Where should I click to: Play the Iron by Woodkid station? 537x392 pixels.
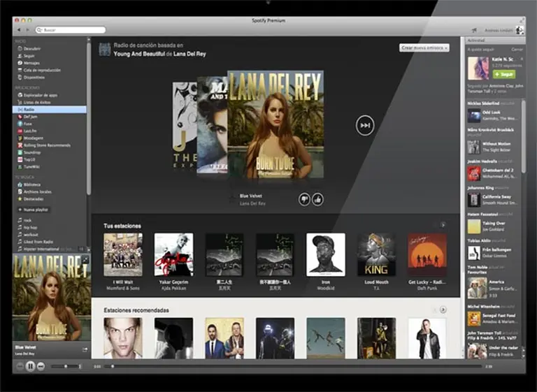[326, 255]
